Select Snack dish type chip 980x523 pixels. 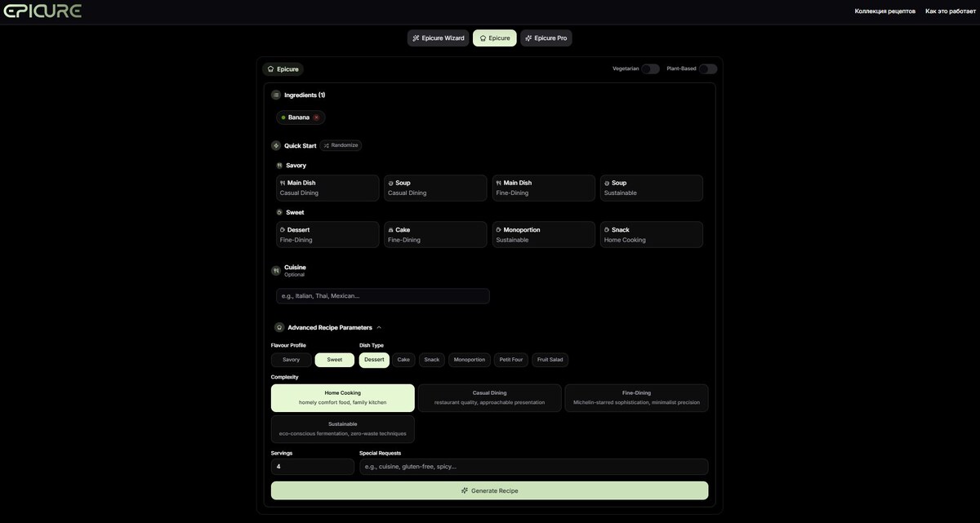point(432,360)
